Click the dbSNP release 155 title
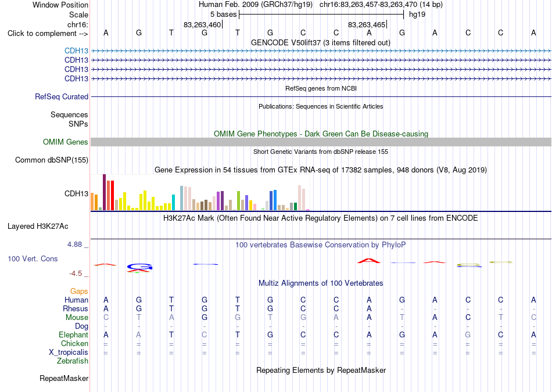Screen dimensions: 552x392 [x=321, y=152]
